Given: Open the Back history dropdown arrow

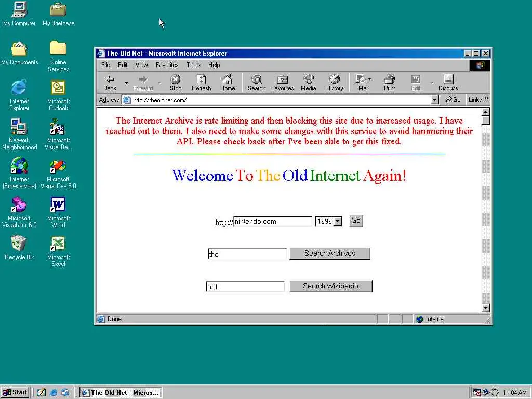Looking at the screenshot, I should click(x=126, y=83).
